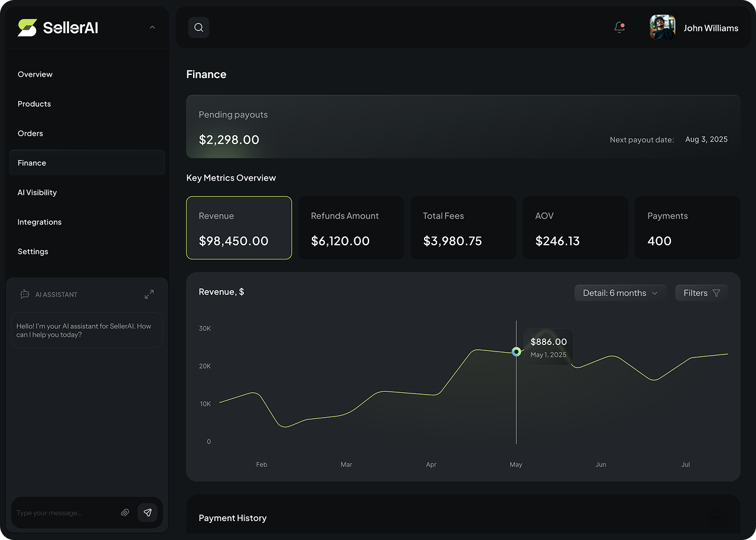Collapse the sidebar using the chevron near SellerAI
This screenshot has height=540, width=756.
(x=152, y=27)
